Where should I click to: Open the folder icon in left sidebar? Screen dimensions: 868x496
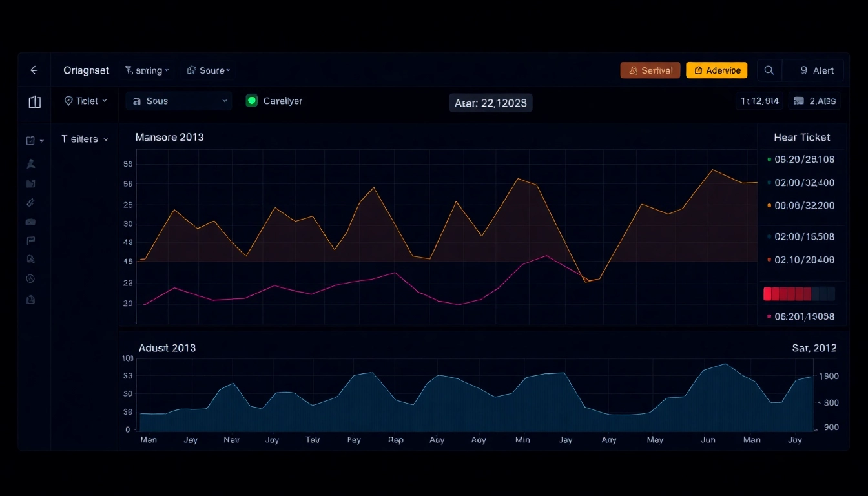tap(30, 183)
